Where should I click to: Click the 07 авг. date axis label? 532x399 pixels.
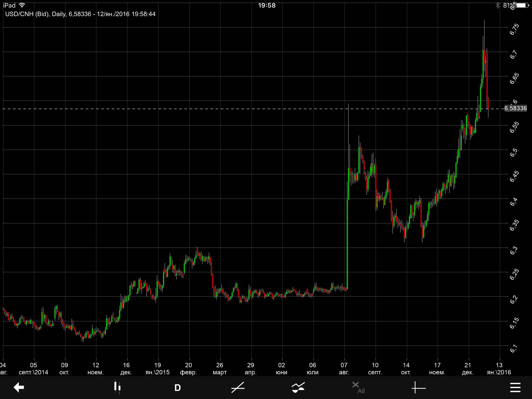click(x=344, y=369)
